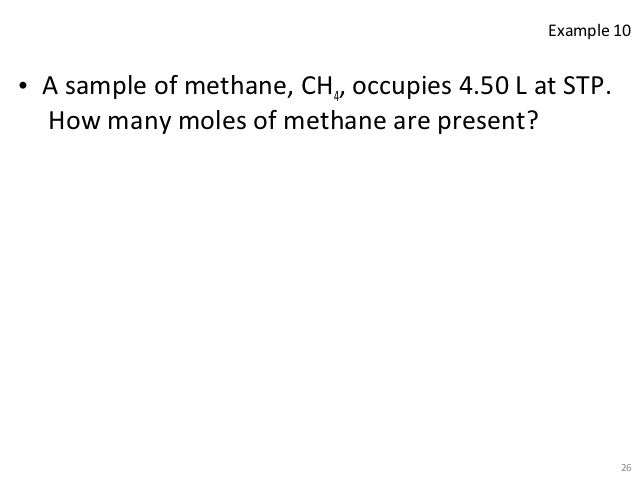Click the letter 'A' starting the sentence
This screenshot has height=479, width=638.
[x=50, y=86]
